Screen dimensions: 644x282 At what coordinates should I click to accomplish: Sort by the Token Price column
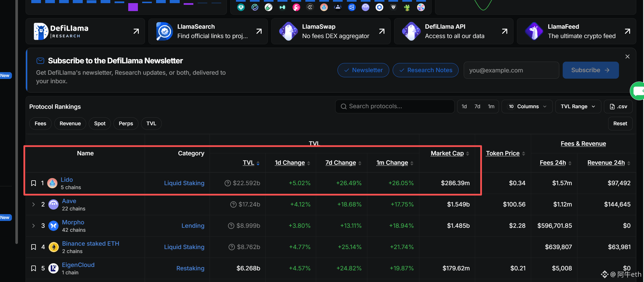506,153
